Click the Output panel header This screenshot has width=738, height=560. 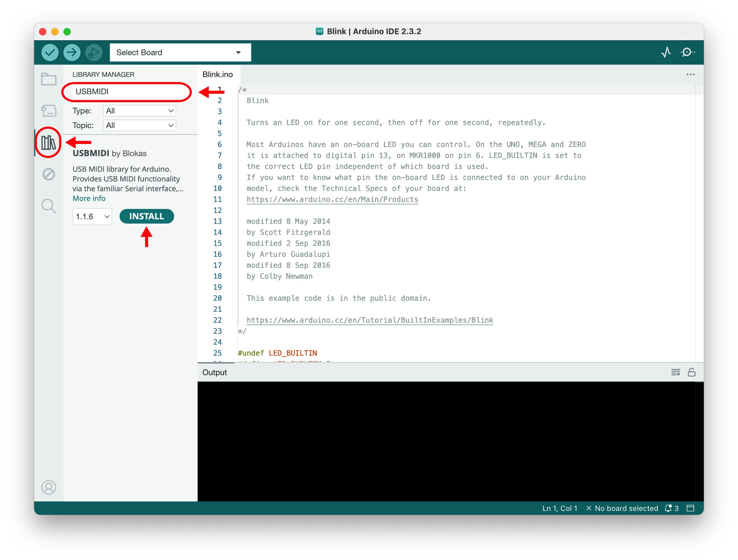(214, 372)
